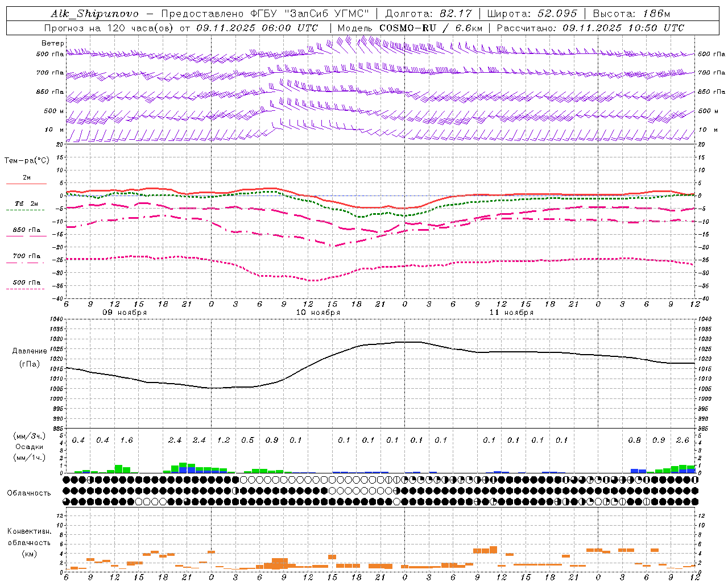Select the latitude value Широта: 52.095

point(532,14)
